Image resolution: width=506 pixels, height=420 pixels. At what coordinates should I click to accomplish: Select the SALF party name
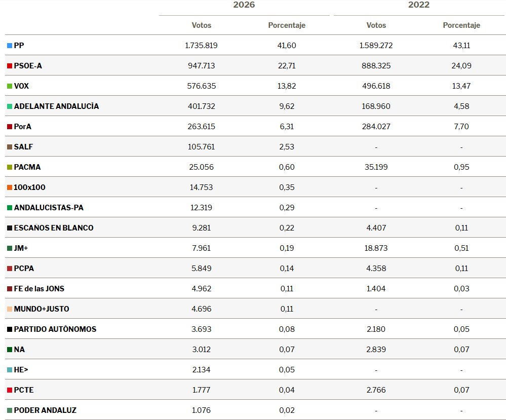click(23, 147)
